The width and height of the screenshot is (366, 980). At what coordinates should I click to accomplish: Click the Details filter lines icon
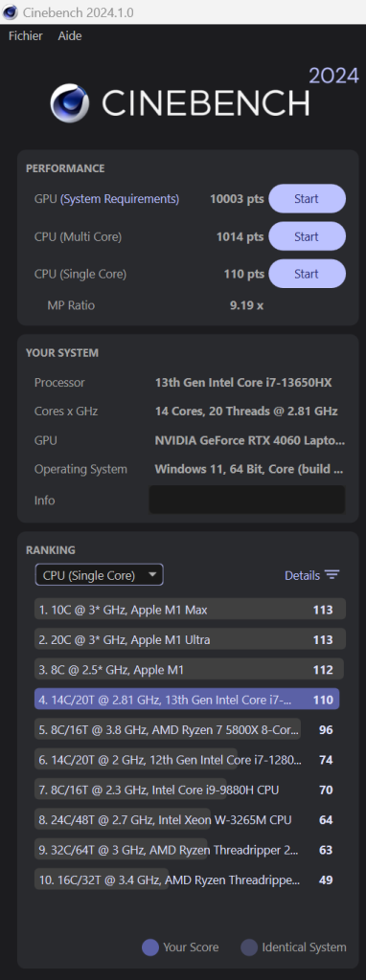coord(332,575)
